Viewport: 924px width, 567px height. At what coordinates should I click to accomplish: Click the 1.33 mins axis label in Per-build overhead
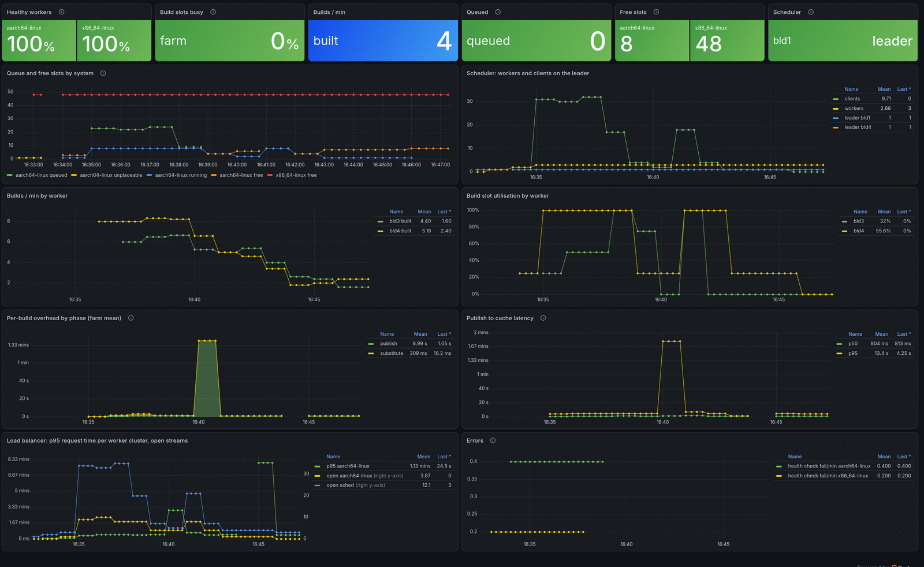[x=18, y=345]
